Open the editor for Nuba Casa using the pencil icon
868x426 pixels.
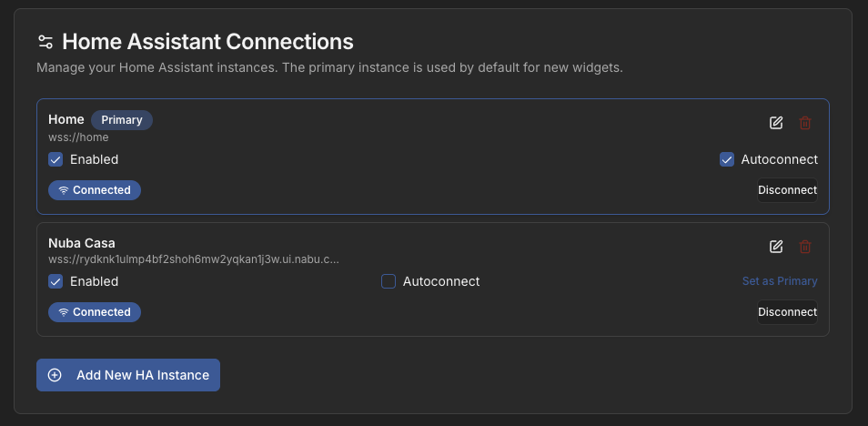pyautogui.click(x=776, y=247)
